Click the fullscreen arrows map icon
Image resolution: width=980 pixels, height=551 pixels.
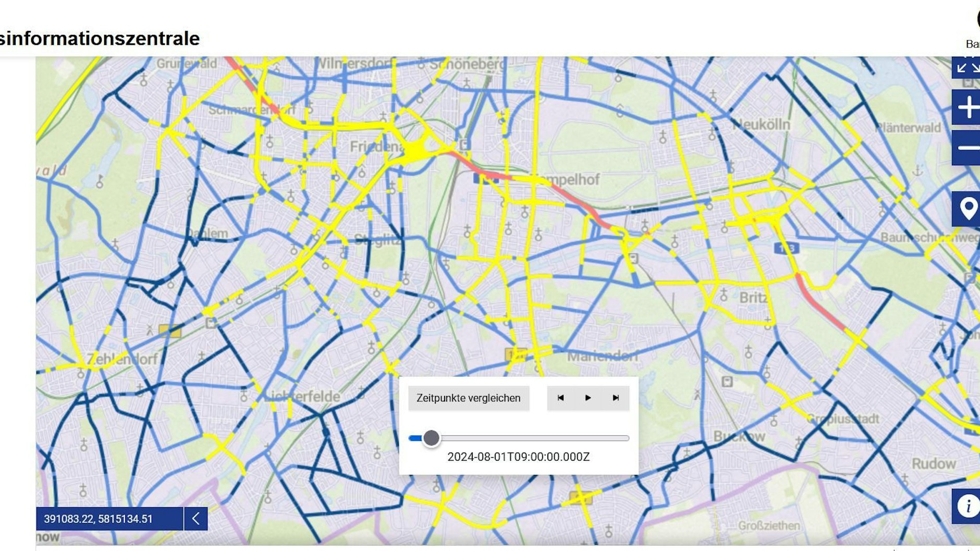click(x=968, y=68)
